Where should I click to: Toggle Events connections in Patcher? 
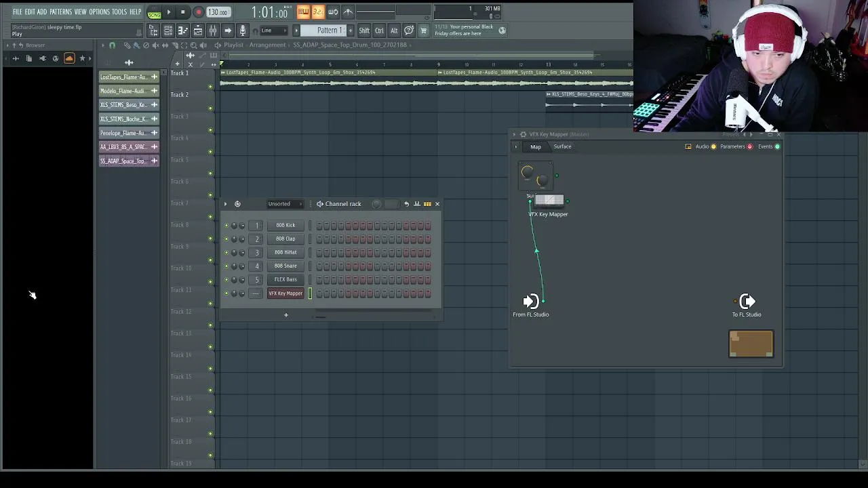click(768, 146)
